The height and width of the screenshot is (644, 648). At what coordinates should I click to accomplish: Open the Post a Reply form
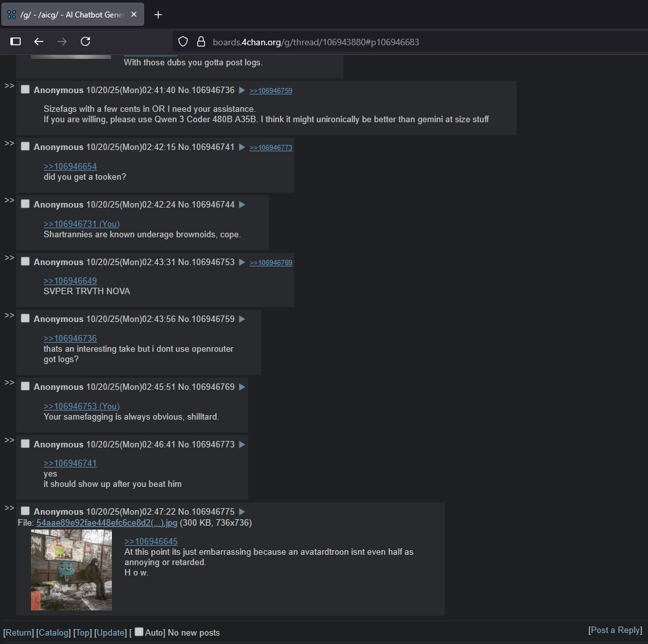[616, 630]
